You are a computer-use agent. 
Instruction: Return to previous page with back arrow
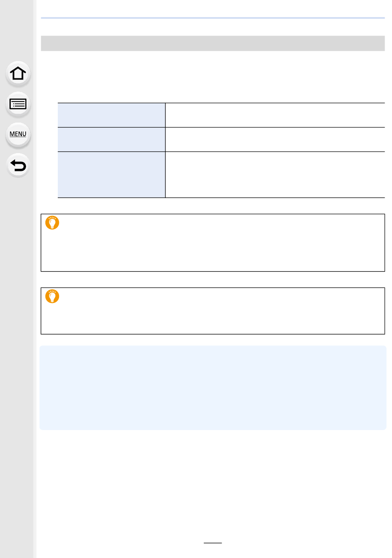pos(18,166)
